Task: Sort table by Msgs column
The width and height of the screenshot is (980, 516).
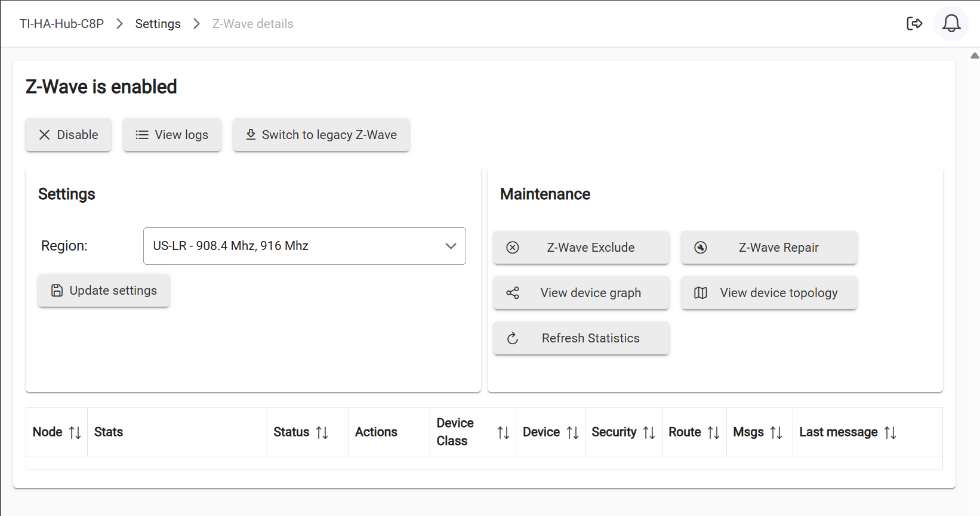Action: coord(776,432)
